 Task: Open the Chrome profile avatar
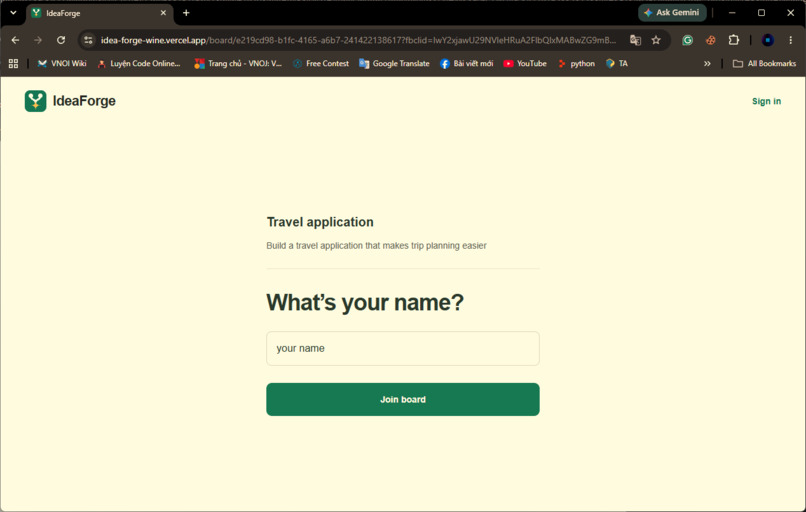767,40
